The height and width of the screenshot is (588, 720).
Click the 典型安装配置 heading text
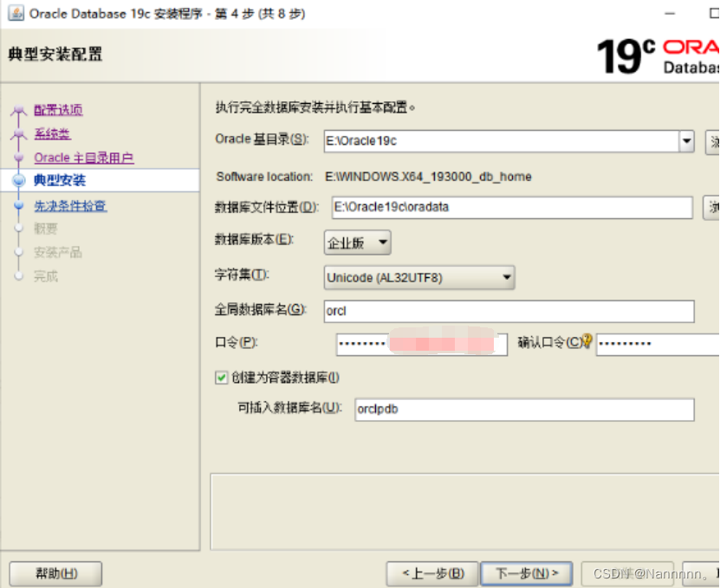coord(55,55)
